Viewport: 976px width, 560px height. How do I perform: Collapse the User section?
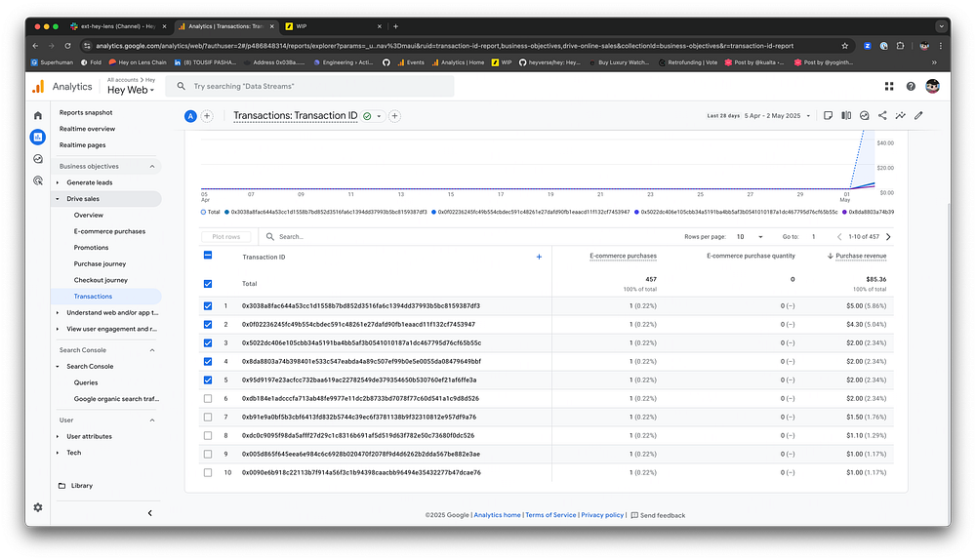click(152, 420)
